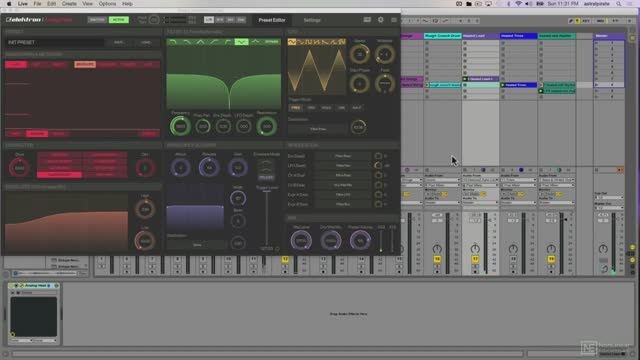Click the Load preset button
640x360 pixels.
(146, 42)
